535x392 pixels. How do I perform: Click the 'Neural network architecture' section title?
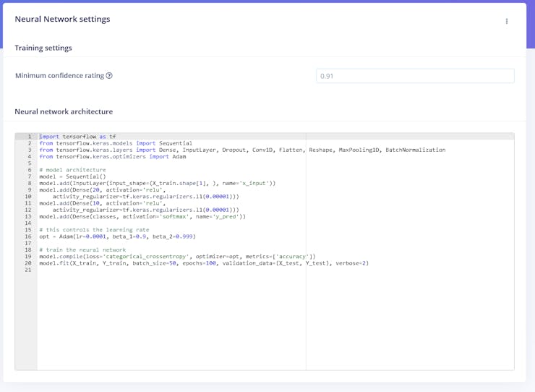[x=64, y=111]
